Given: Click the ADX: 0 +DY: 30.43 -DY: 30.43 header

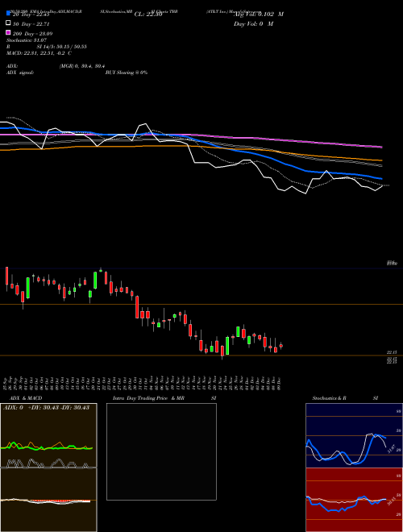Looking at the screenshot, I should 46,408.
